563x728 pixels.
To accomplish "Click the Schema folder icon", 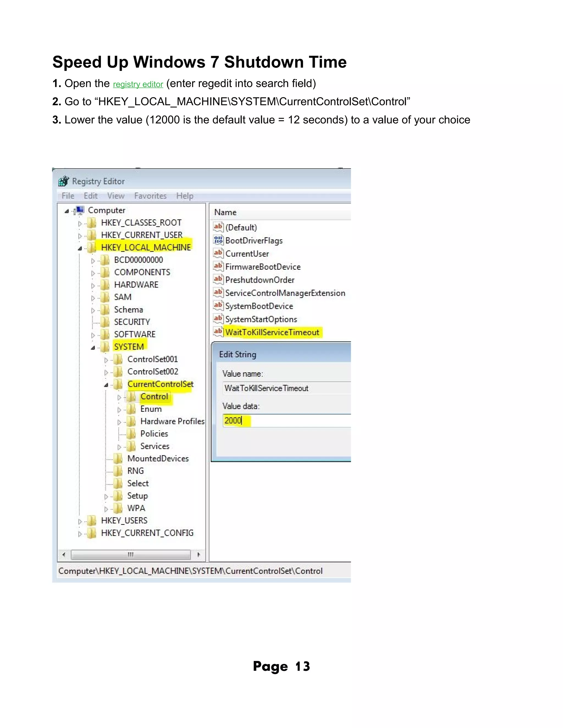I will [105, 309].
